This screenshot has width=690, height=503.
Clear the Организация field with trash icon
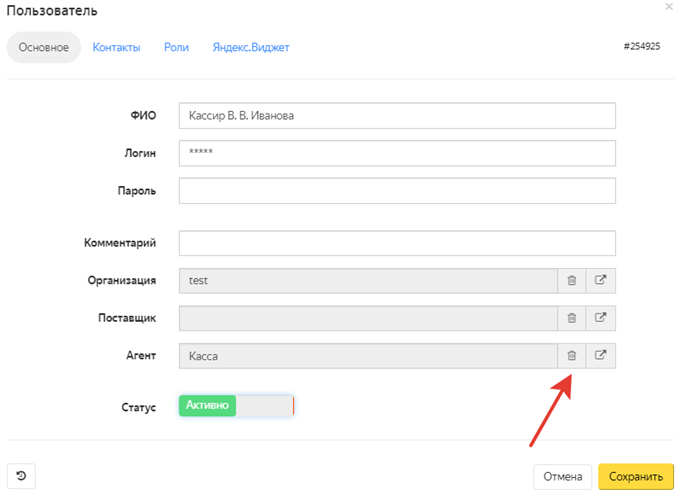[x=572, y=281]
